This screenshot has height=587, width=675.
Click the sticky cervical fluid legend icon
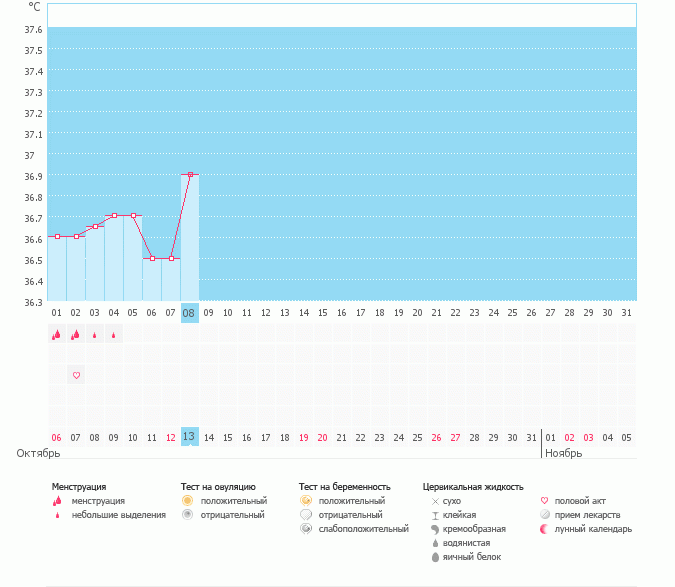435,514
